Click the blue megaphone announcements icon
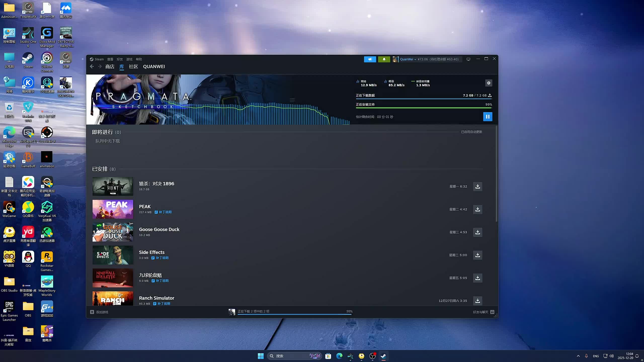The width and height of the screenshot is (644, 362). click(x=370, y=59)
